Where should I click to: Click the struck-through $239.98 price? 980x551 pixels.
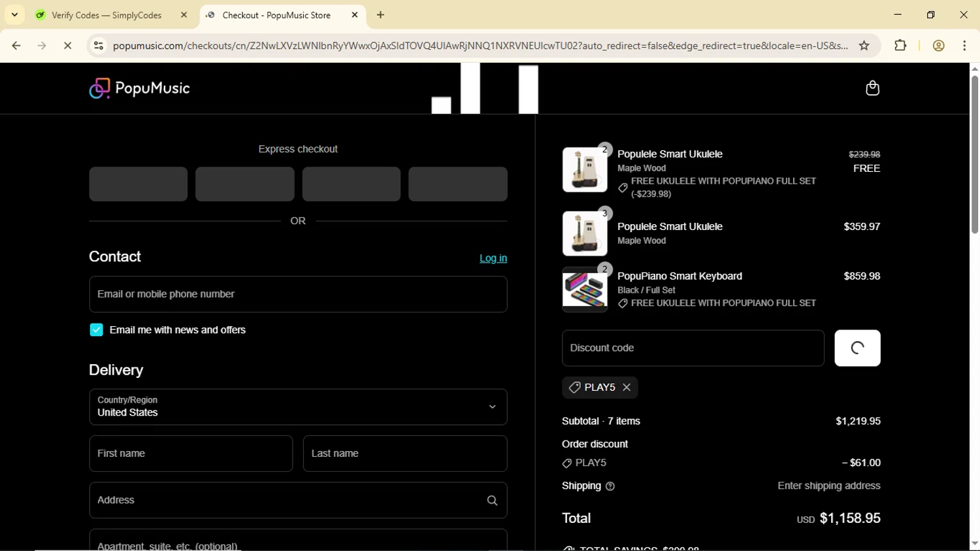(x=864, y=155)
